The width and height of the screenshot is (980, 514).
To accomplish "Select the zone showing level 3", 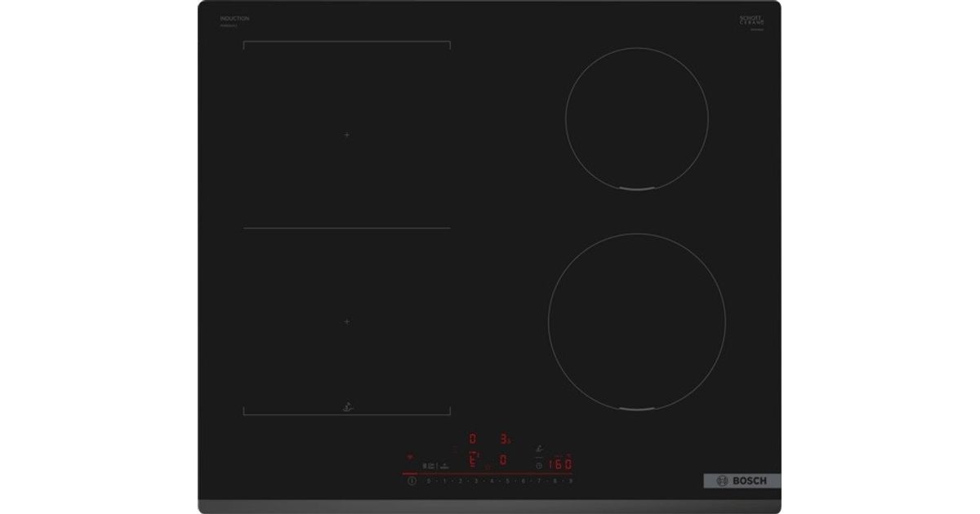I will pos(505,439).
